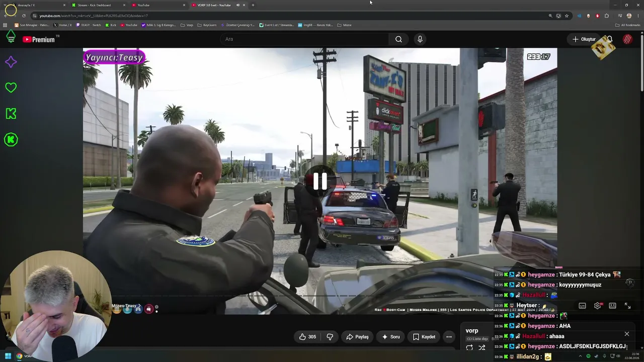Click the green heart overlay icon
The width and height of the screenshot is (644, 362).
pos(11,88)
